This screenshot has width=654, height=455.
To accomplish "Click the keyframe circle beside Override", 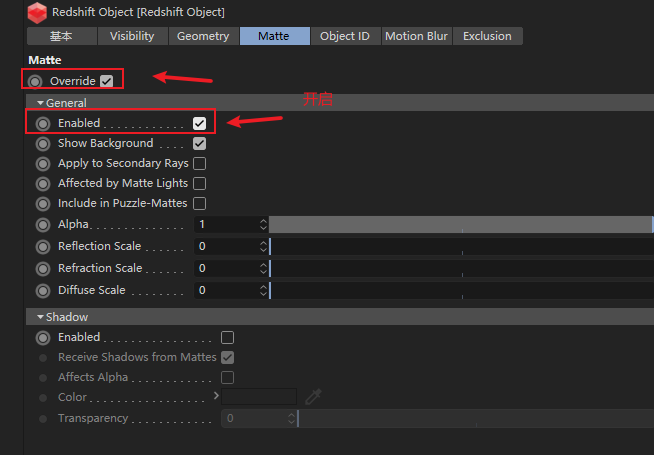I will pyautogui.click(x=35, y=81).
